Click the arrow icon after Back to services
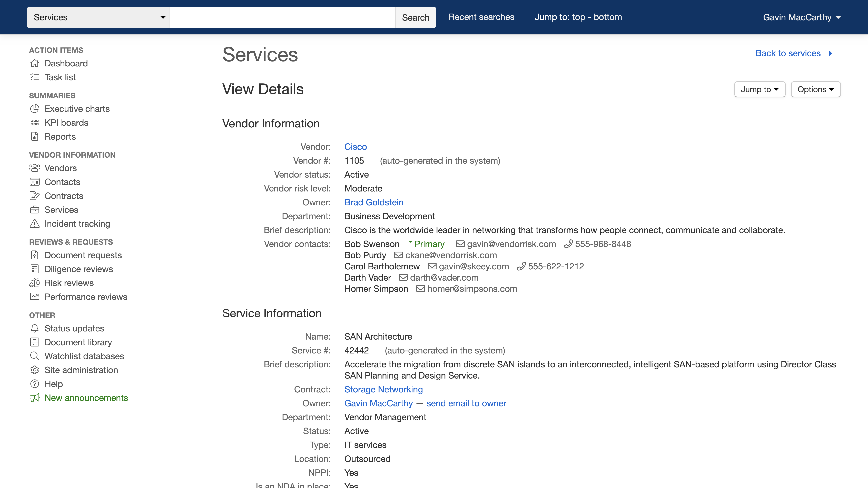 click(830, 53)
